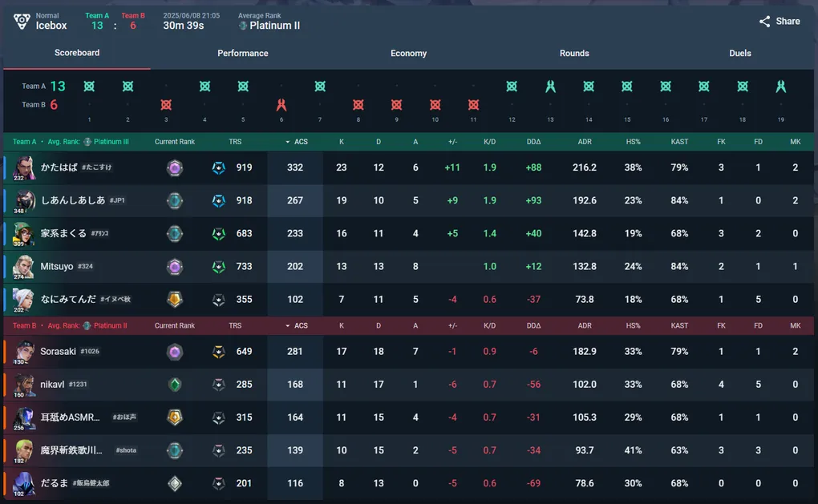818x504 pixels.
Task: Click round 19 Team A win icon
Action: point(780,86)
